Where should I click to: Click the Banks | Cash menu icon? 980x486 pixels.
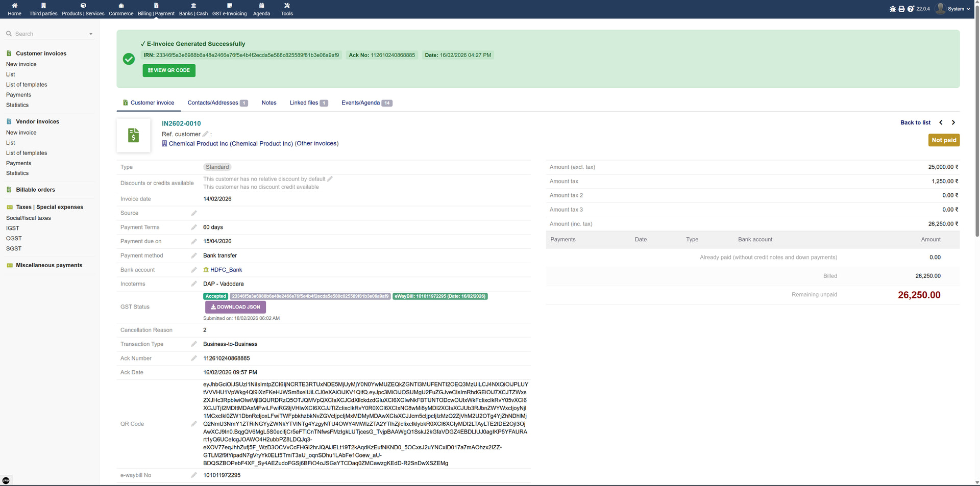[x=193, y=6]
